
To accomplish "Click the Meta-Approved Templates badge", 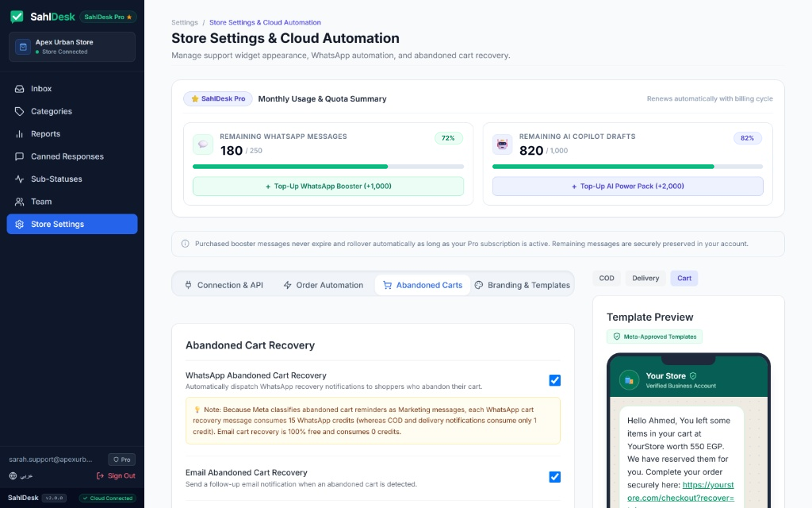I will [x=654, y=337].
